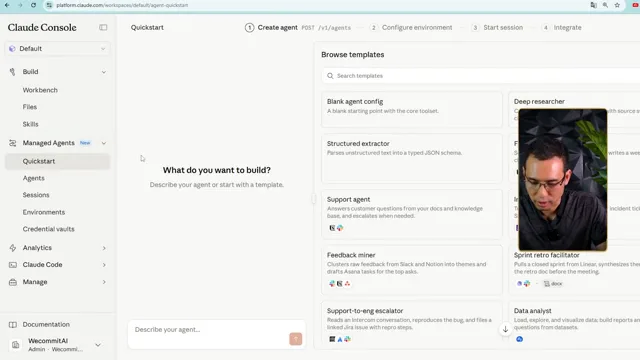Expand the Analytics section chevron
Image resolution: width=640 pixels, height=360 pixels.
click(104, 248)
